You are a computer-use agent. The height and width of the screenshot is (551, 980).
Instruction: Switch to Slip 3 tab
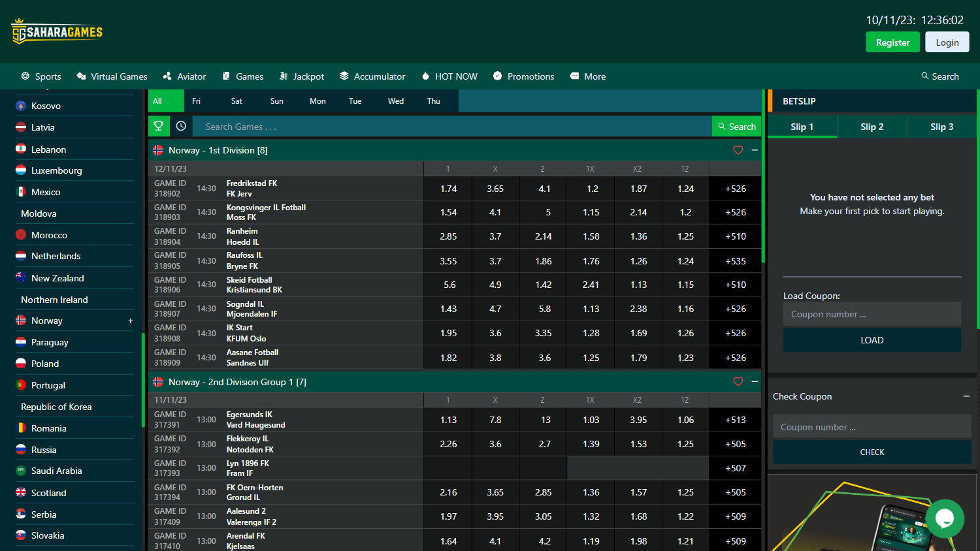pos(942,127)
